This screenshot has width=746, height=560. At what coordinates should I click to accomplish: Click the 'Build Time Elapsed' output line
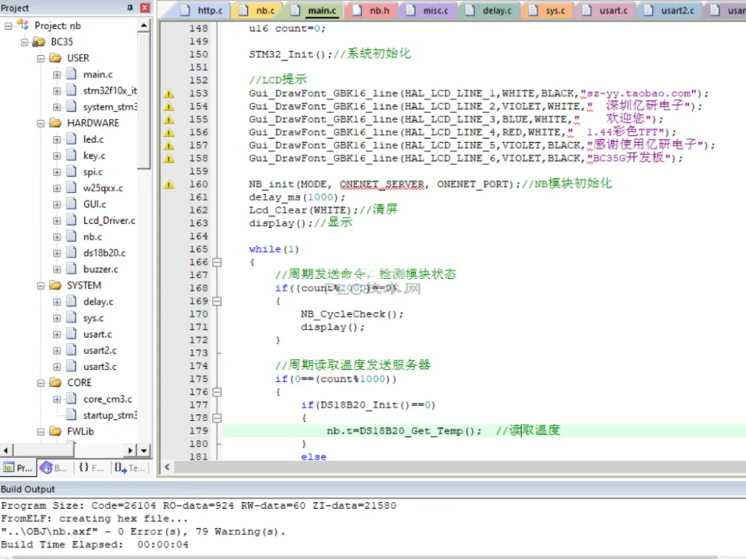click(95, 544)
